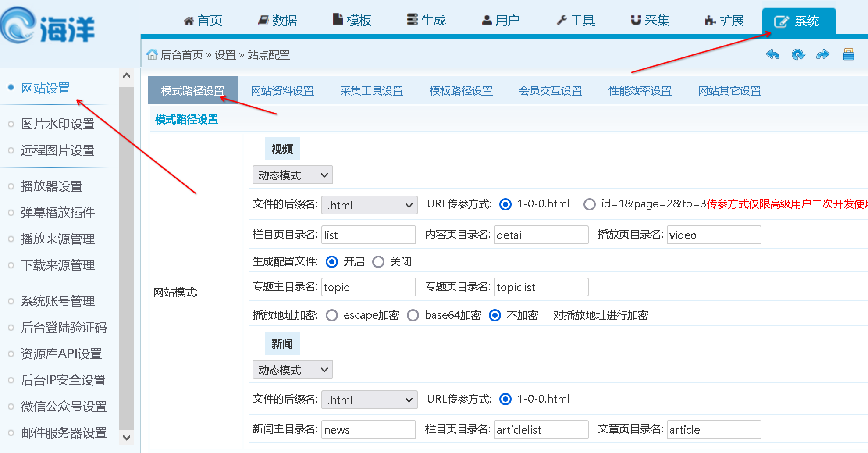Select the 模式路径设置 tab
This screenshot has height=453, width=868.
[193, 90]
